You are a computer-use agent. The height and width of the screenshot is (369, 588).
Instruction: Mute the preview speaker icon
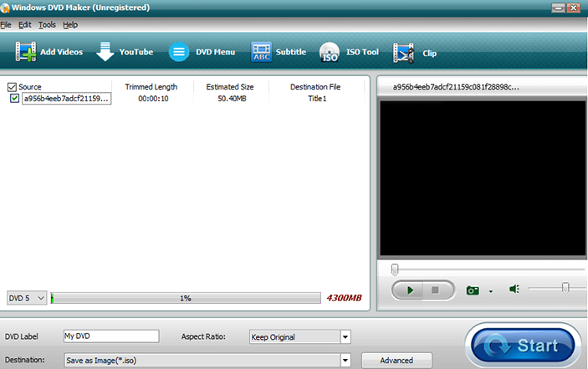(x=514, y=290)
